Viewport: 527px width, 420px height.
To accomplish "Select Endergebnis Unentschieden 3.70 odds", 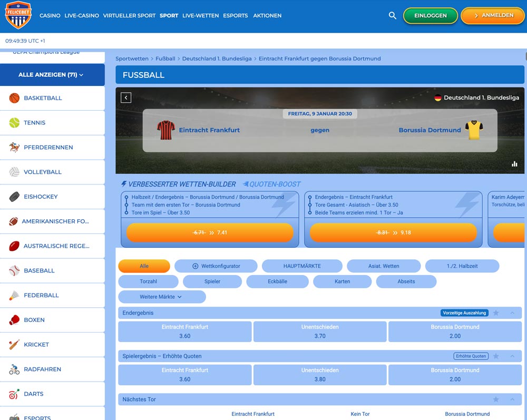I will 320,331.
